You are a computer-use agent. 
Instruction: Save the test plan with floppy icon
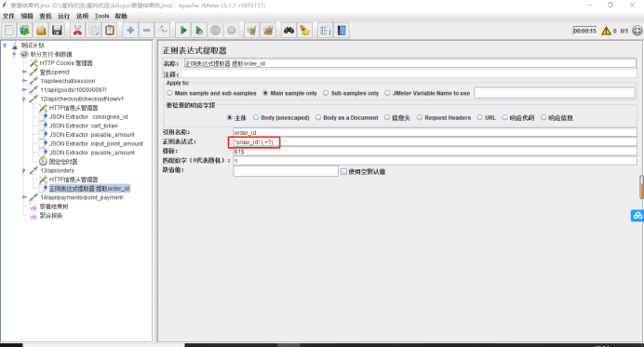57,31
